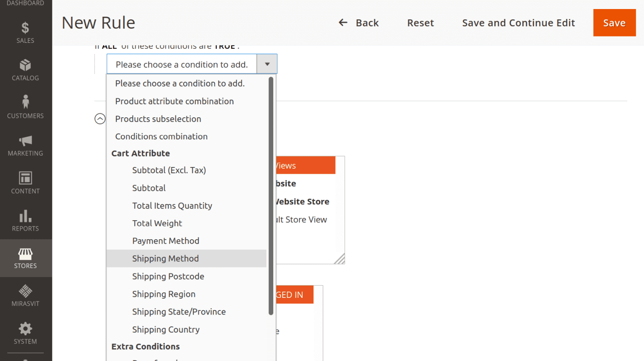The width and height of the screenshot is (644, 361).
Task: Select the All Store Views option
Action: pos(305,165)
